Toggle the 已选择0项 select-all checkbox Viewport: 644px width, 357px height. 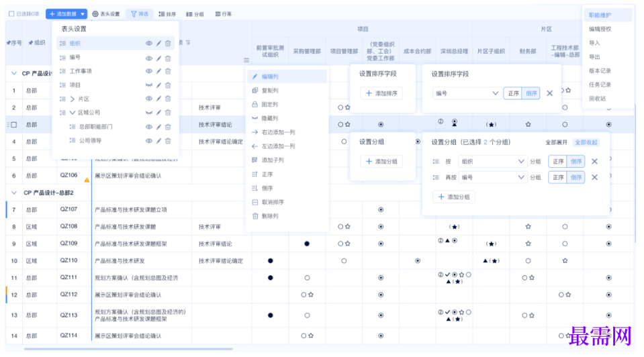click(11, 14)
